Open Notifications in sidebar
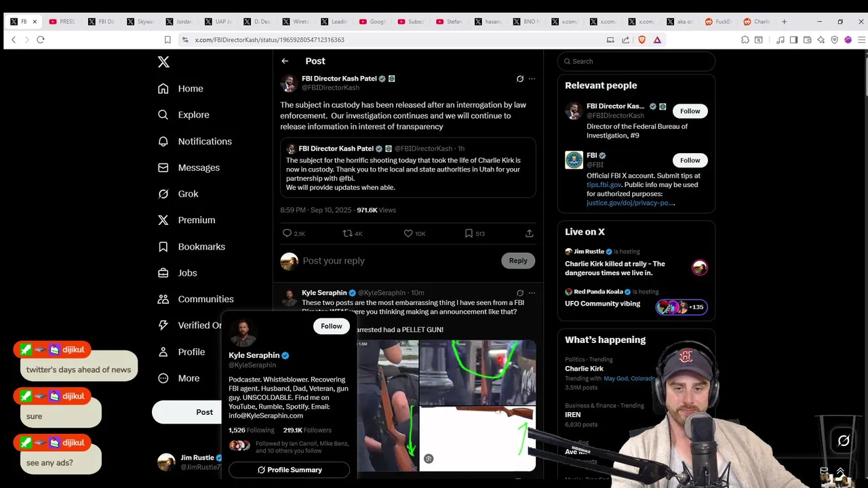 pos(195,142)
